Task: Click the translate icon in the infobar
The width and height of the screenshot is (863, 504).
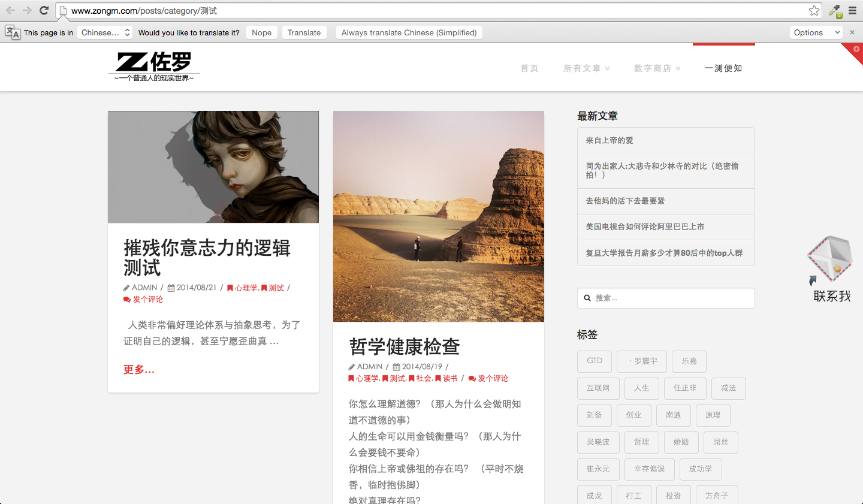Action: [x=13, y=32]
